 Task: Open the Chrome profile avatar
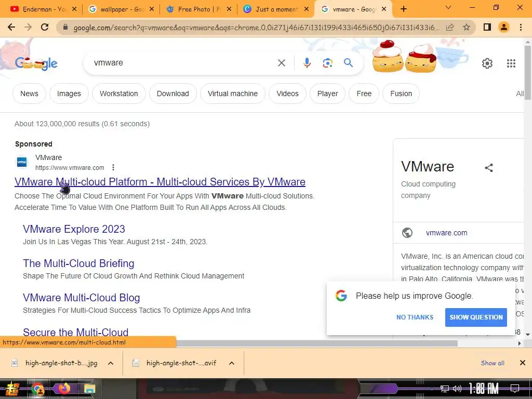(504, 27)
